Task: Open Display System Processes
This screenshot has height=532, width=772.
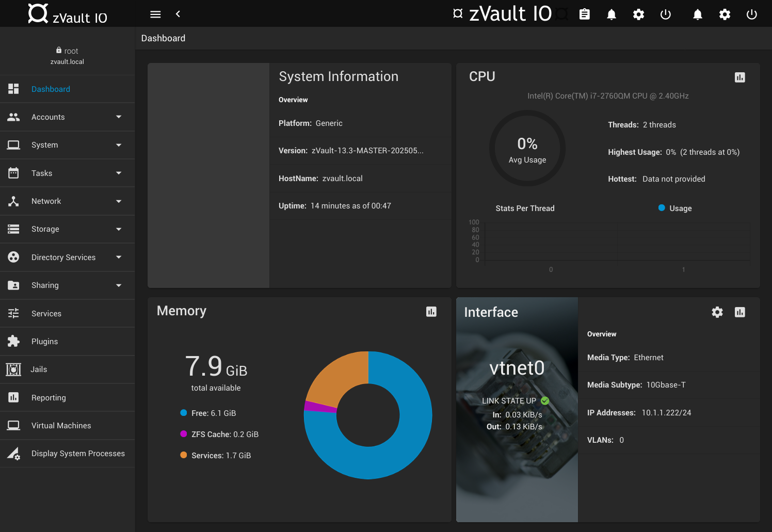Action: 78,454
